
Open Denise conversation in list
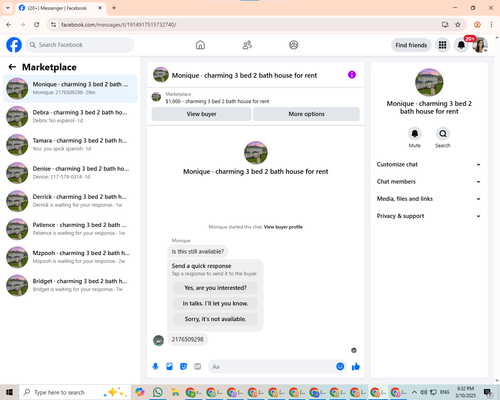pyautogui.click(x=70, y=173)
